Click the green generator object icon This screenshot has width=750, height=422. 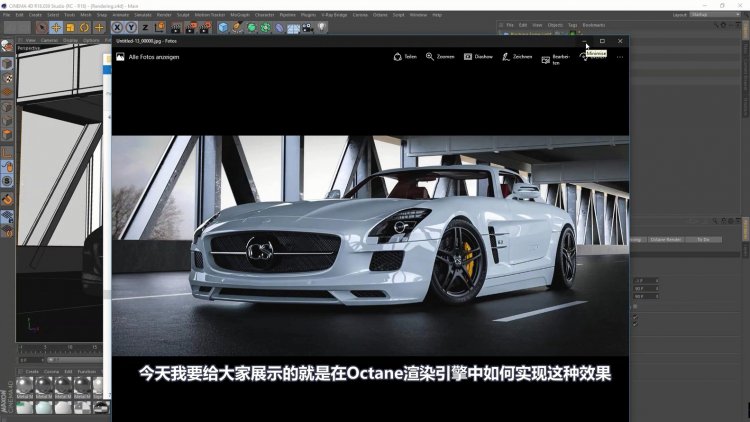click(x=252, y=28)
